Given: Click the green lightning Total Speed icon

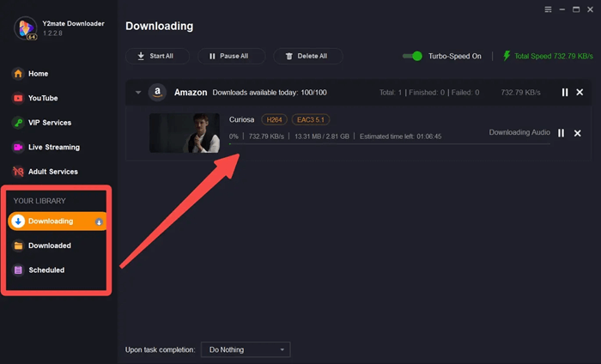Looking at the screenshot, I should pos(507,56).
